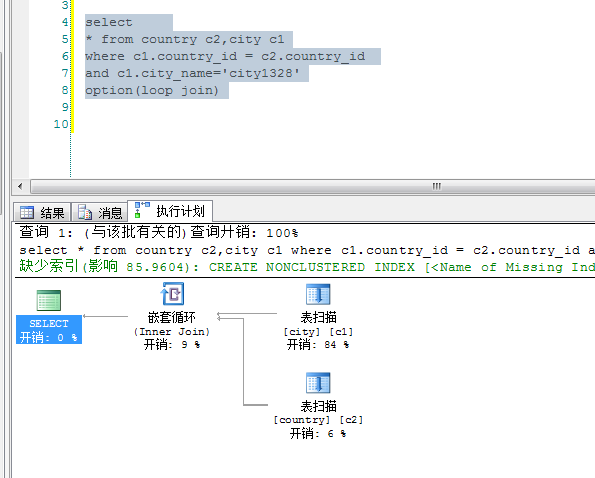Click the line '* from country c2,city c1'
Image resolution: width=595 pixels, height=478 pixels.
(x=185, y=39)
